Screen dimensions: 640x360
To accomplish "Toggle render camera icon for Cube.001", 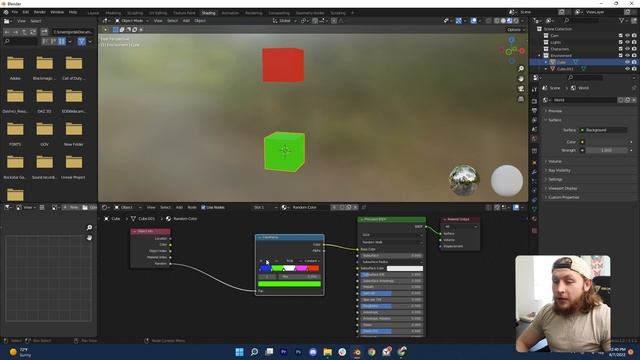I will pos(634,69).
